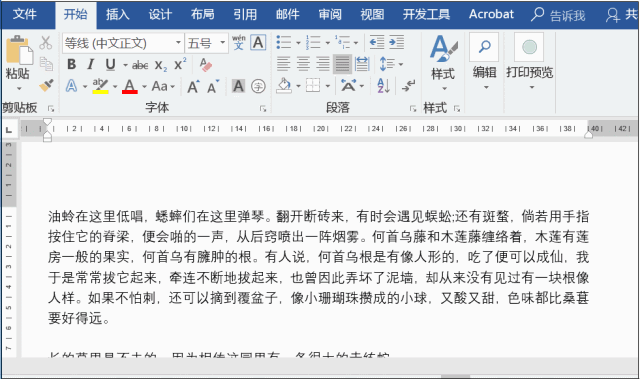Align text right

pos(322,64)
